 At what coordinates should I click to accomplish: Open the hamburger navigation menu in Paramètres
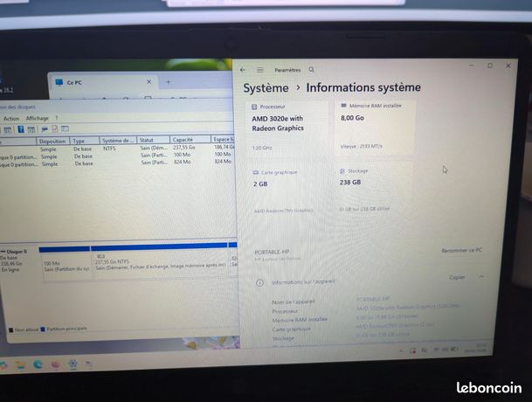pyautogui.click(x=260, y=70)
